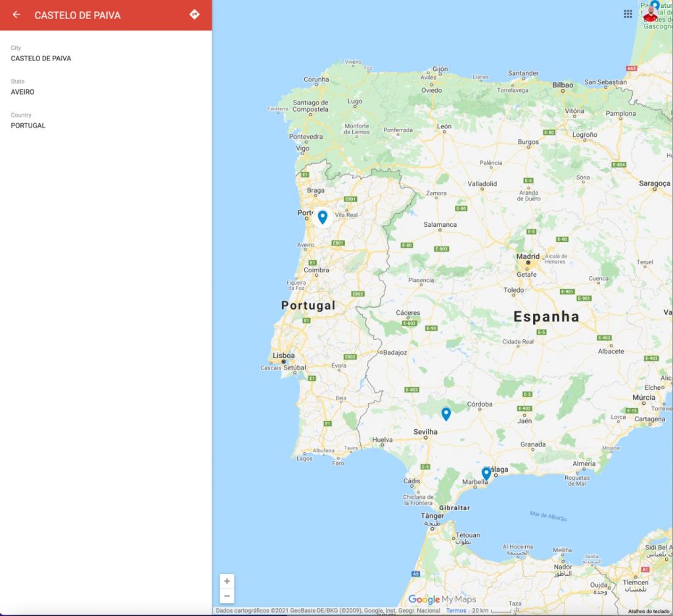Click the PORTUGAL country value in panel
The image size is (673, 616).
point(28,126)
